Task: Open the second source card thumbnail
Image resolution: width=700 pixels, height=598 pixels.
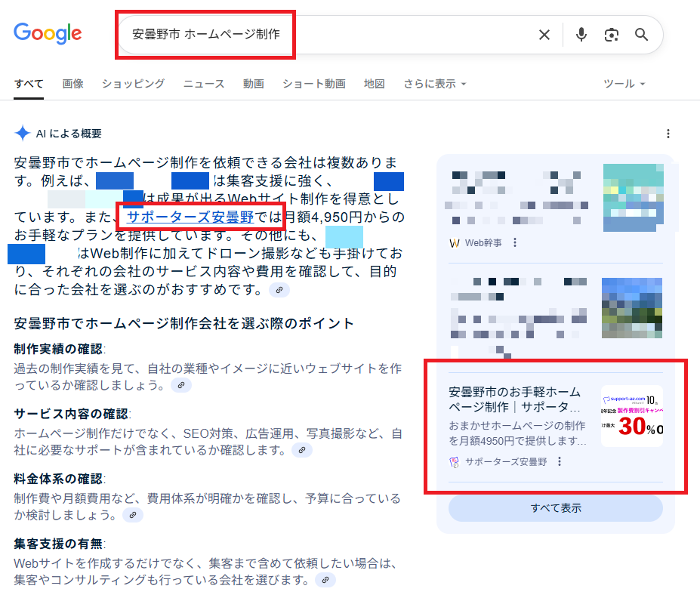Action: click(x=632, y=308)
